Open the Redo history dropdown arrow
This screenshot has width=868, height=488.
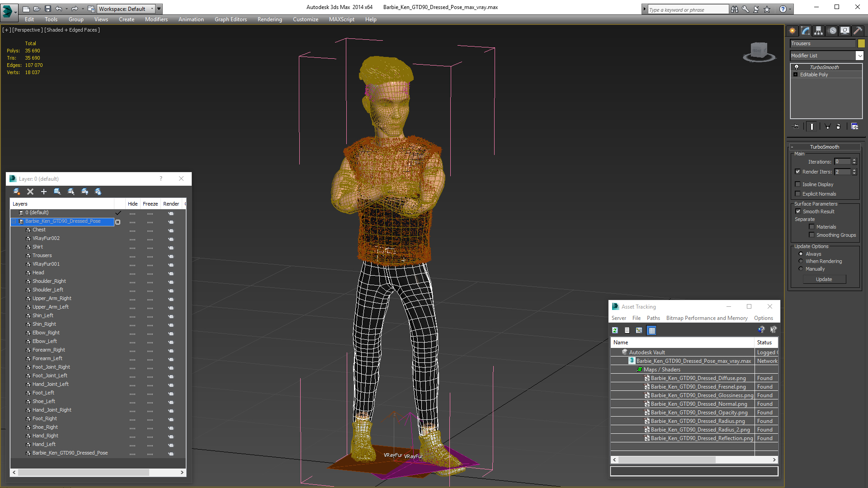(82, 9)
